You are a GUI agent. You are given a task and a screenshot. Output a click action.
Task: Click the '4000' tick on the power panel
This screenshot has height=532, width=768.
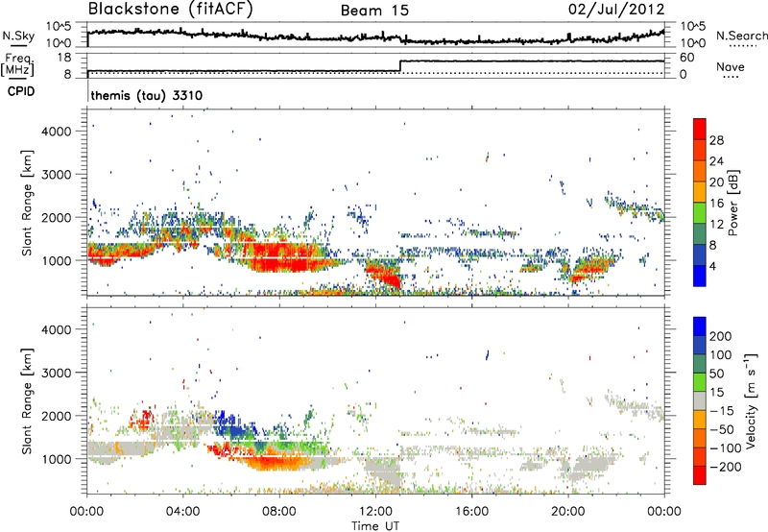coord(56,132)
